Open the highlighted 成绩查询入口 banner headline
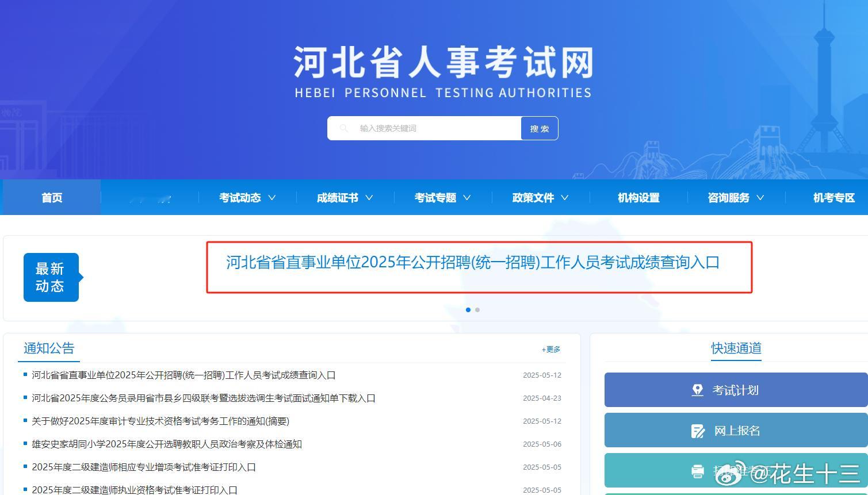 pyautogui.click(x=473, y=263)
